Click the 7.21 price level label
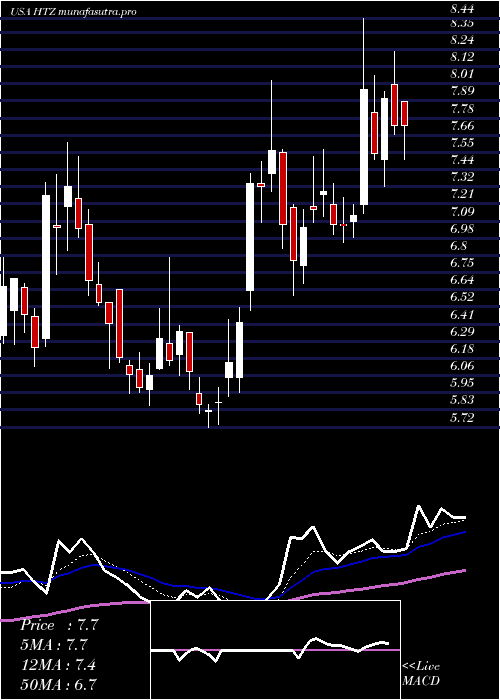 click(x=463, y=194)
